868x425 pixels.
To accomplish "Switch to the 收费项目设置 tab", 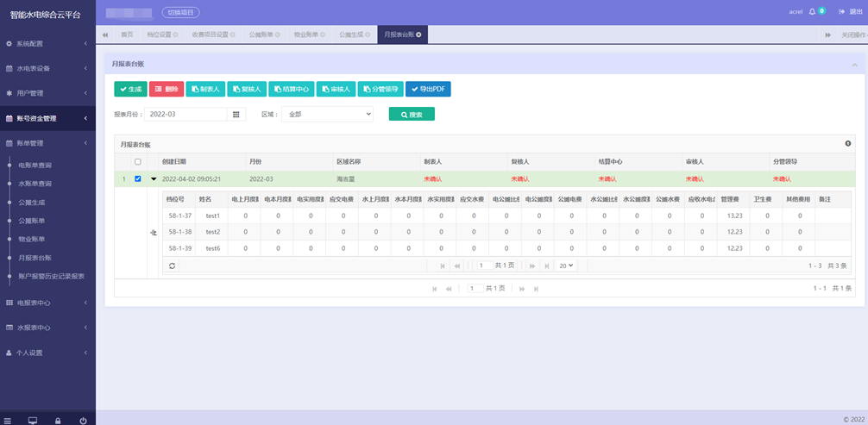I will (x=213, y=34).
